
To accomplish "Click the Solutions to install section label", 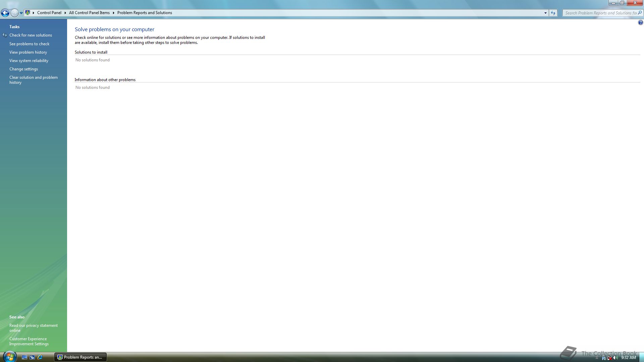I will [91, 52].
